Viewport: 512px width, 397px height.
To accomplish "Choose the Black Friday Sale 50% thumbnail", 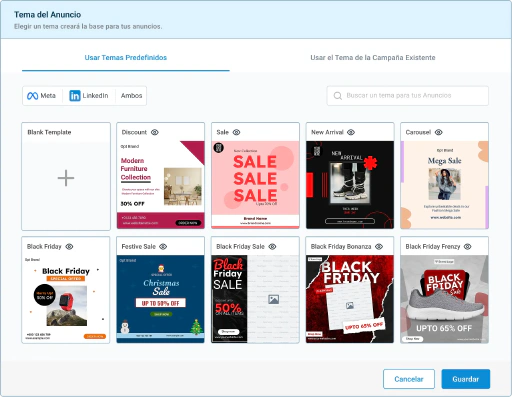I will tap(255, 299).
